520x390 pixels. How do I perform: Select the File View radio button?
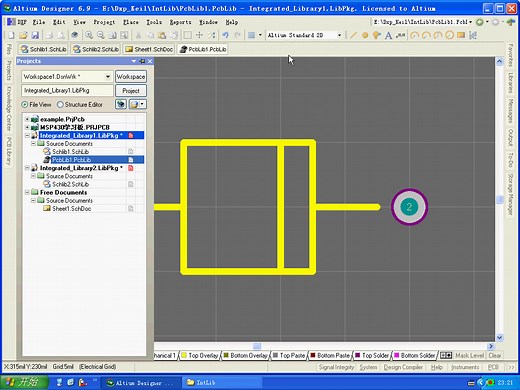coord(25,104)
